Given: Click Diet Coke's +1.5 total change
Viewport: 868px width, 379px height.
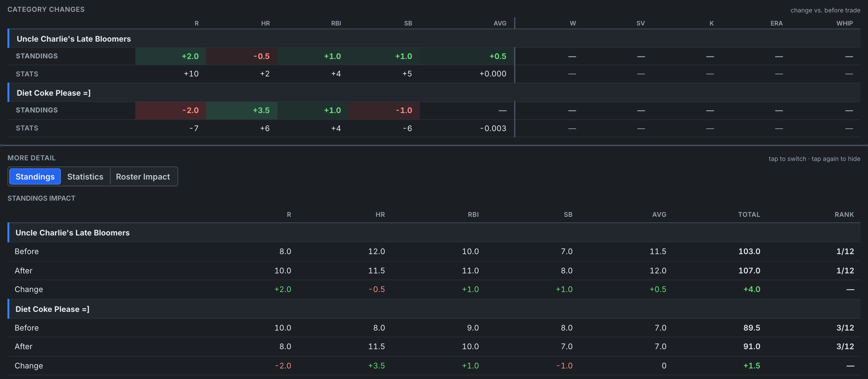Looking at the screenshot, I should click(752, 366).
